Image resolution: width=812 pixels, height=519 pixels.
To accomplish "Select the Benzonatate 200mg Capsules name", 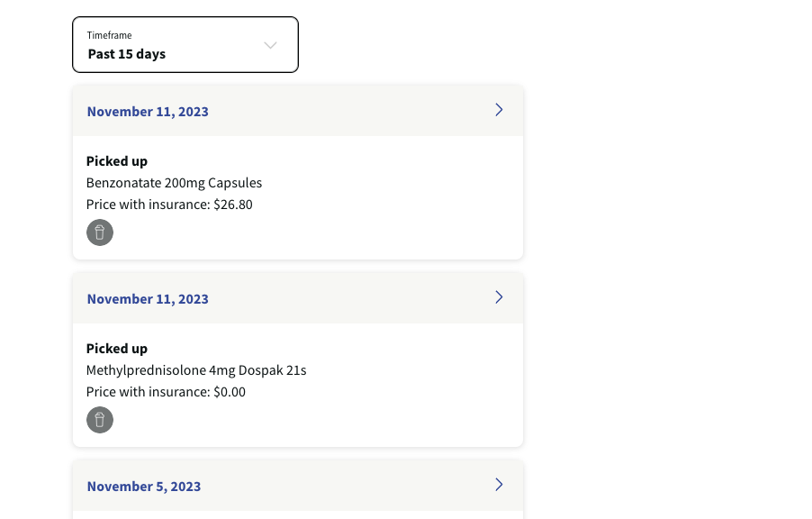I will tap(174, 183).
